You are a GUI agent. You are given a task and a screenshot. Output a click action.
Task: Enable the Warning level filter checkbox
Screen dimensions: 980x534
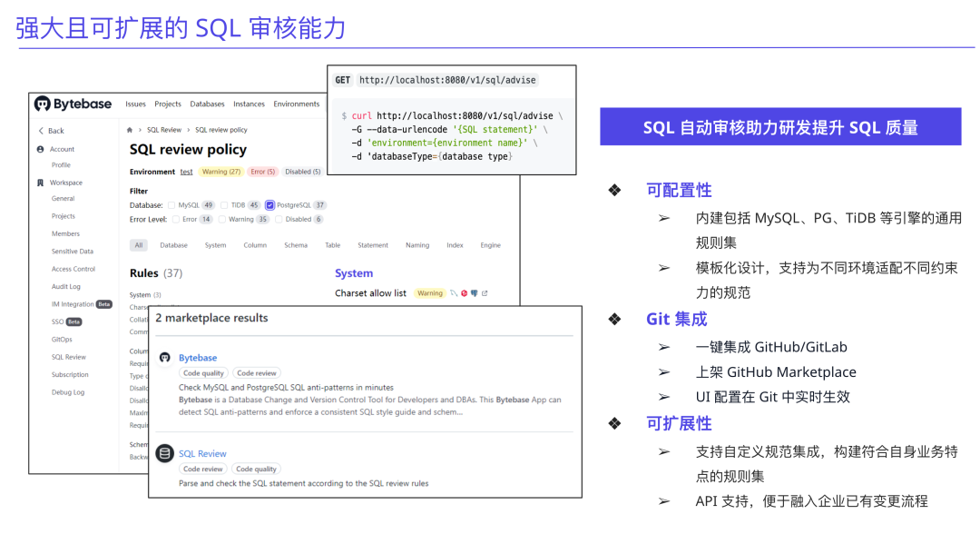pos(222,220)
